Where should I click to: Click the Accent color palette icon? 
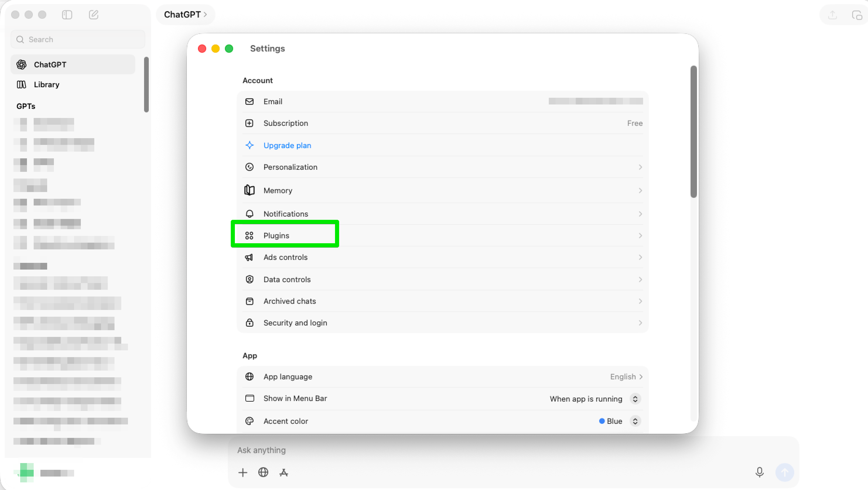250,421
